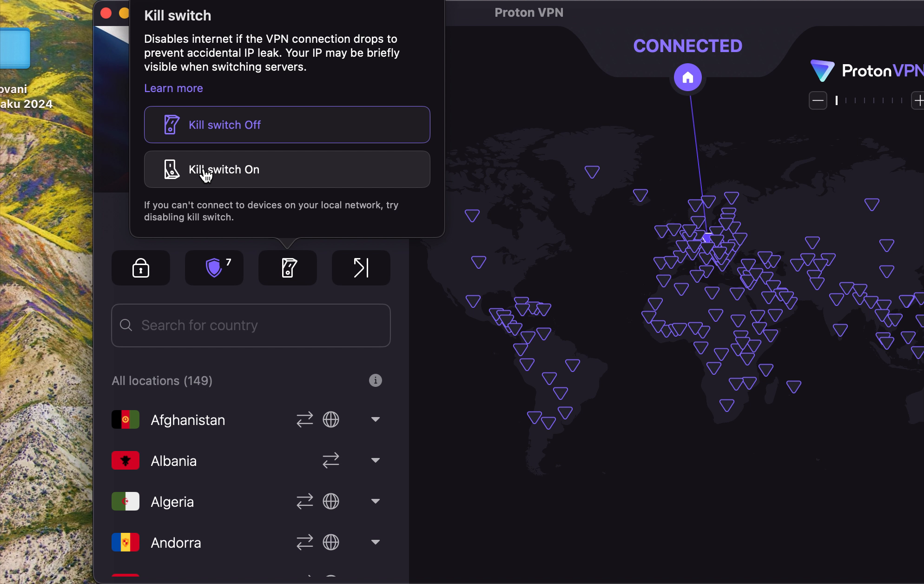Click the Port Forwarding arrow icon
Screen dimensions: 924x584
(361, 268)
